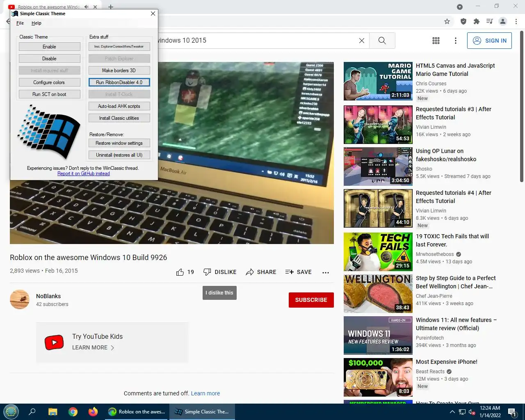Image resolution: width=525 pixels, height=420 pixels.
Task: Click the Chris Courses channel name
Action: point(431,84)
